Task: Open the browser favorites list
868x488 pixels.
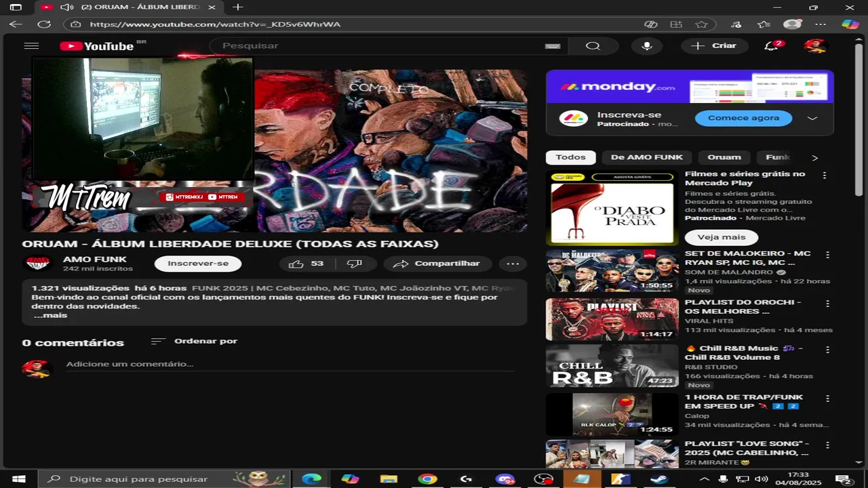Action: pos(764,24)
